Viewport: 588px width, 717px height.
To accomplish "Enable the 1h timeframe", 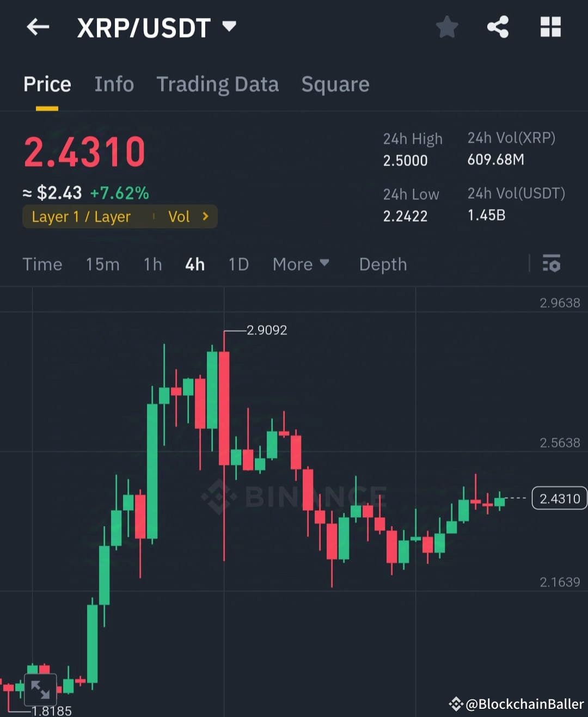I will point(152,264).
